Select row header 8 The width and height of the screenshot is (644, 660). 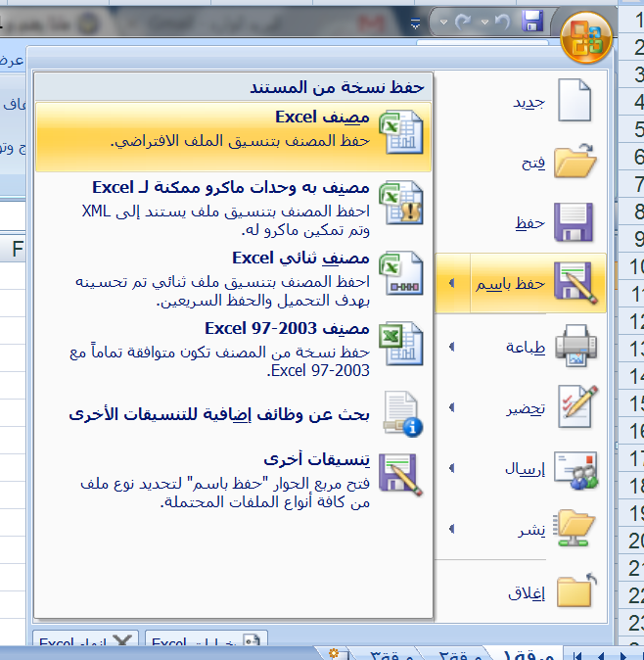click(632, 212)
